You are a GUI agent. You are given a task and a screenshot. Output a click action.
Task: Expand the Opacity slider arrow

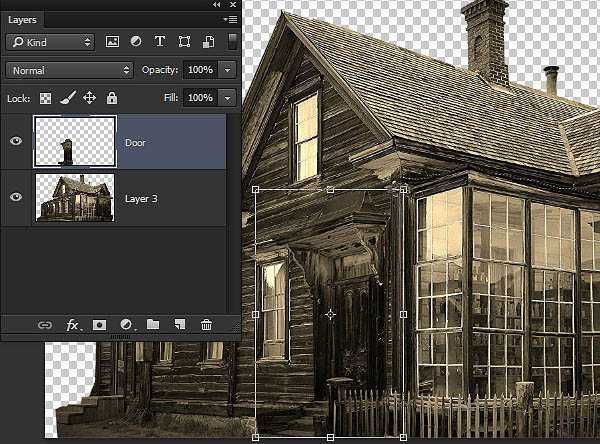(x=228, y=70)
